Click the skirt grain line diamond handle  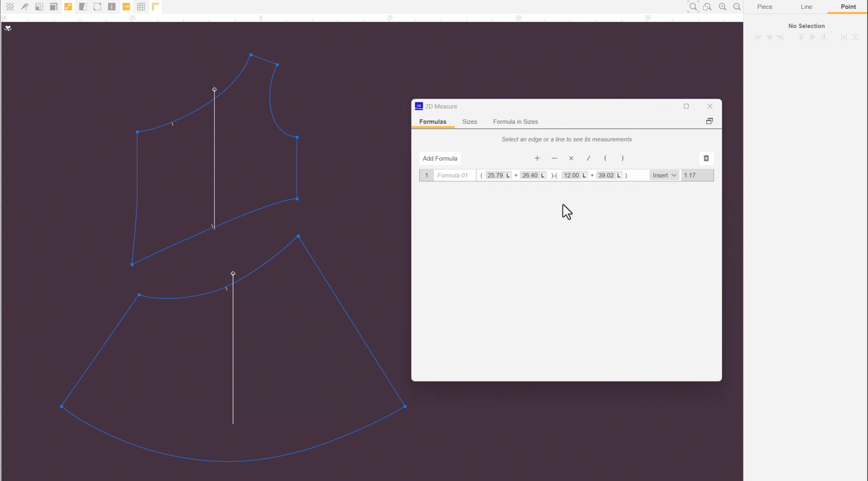click(233, 273)
